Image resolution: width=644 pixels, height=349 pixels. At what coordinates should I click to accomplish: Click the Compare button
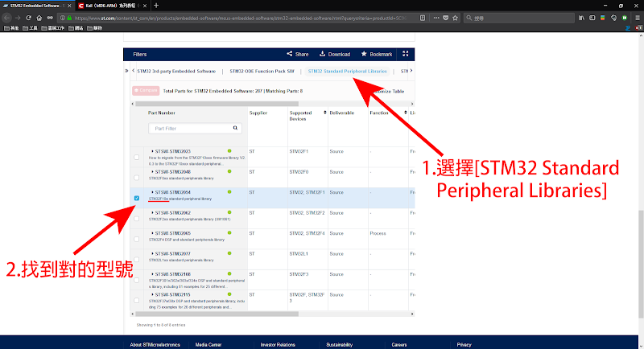click(x=146, y=91)
